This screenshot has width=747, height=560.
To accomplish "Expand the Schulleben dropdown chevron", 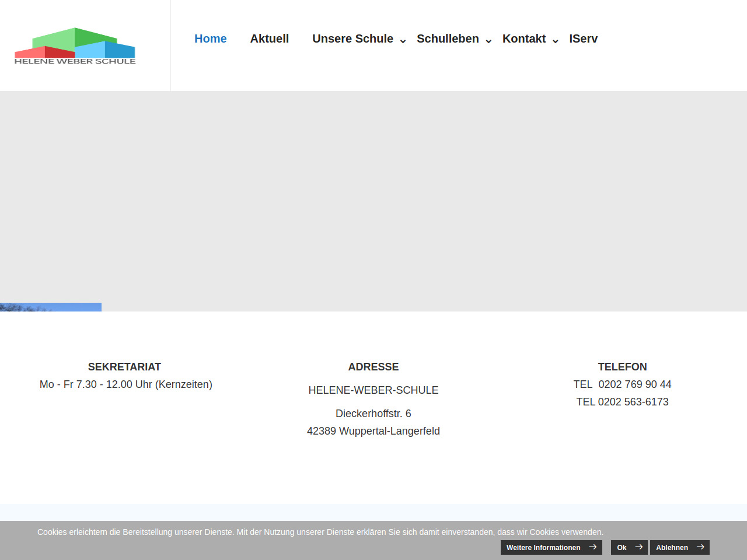I will [488, 41].
